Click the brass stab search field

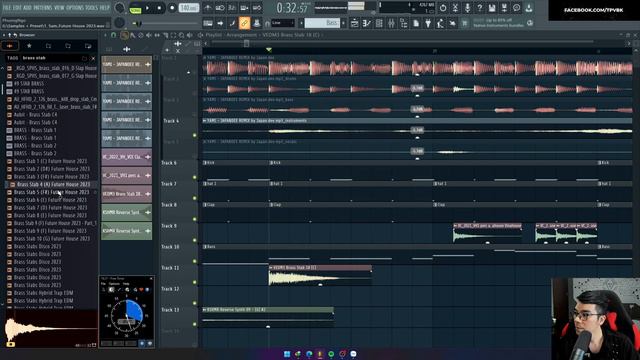51,58
